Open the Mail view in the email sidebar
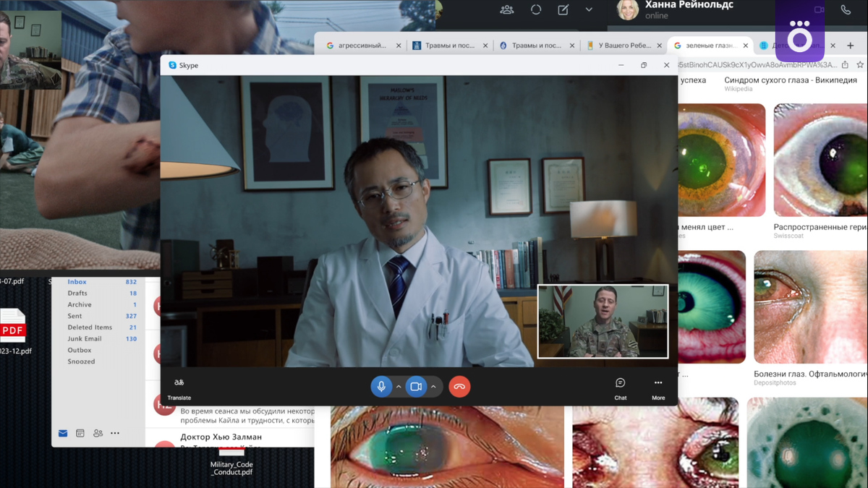The height and width of the screenshot is (488, 868). 63,433
